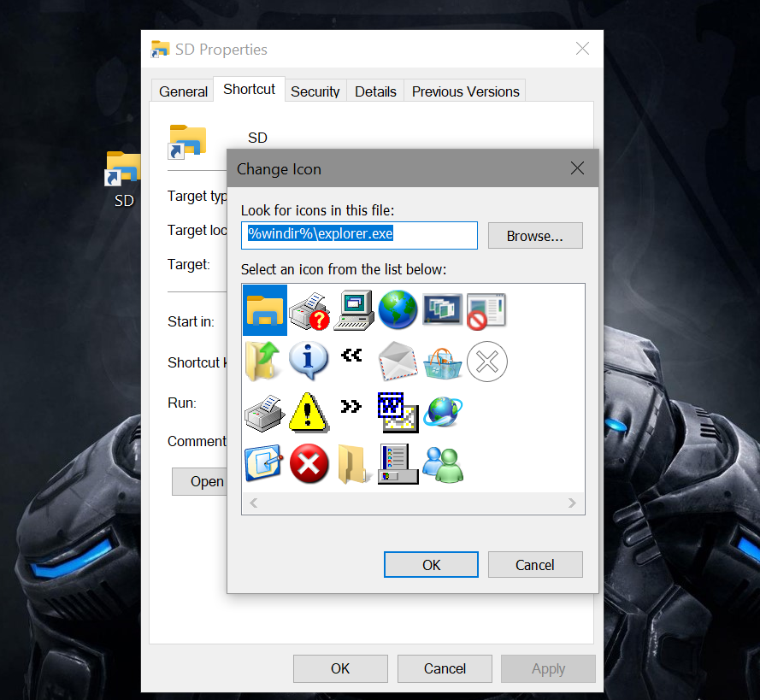The width and height of the screenshot is (760, 700).
Task: Select the double left chevron icon
Action: point(351,356)
